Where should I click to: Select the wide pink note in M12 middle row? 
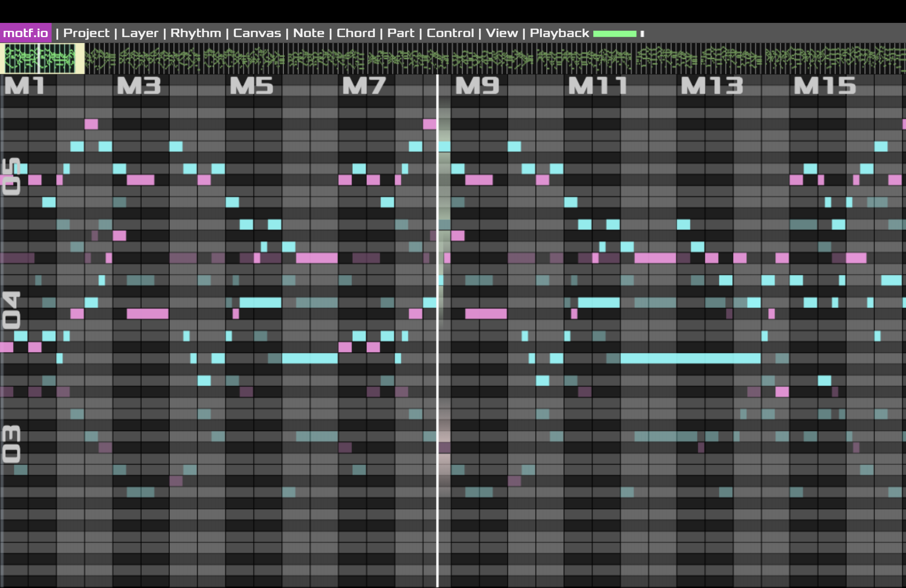point(655,258)
